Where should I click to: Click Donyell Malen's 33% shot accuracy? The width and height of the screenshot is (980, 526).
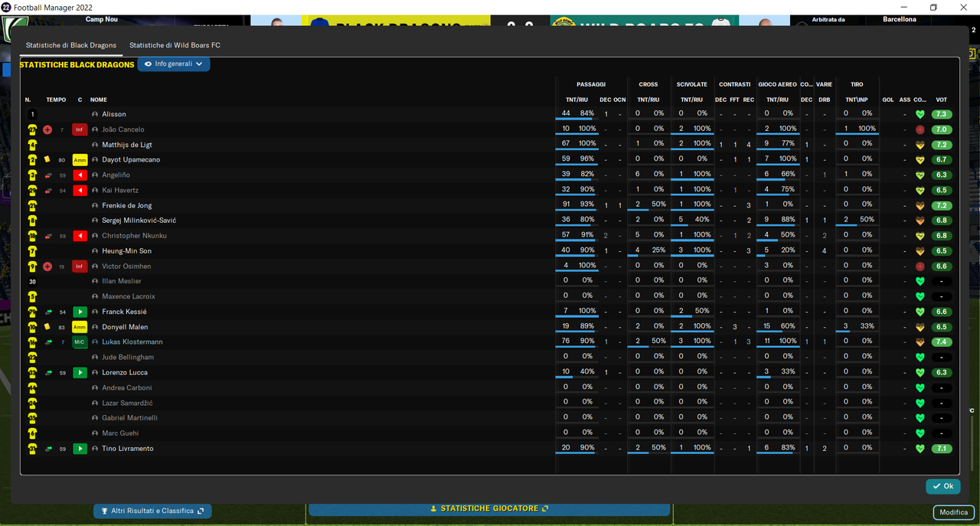pos(866,326)
